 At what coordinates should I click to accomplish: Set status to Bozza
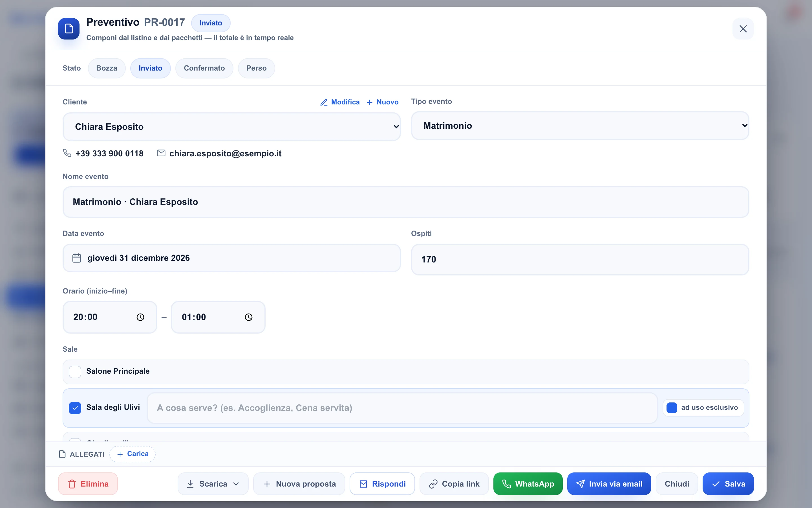pos(107,68)
